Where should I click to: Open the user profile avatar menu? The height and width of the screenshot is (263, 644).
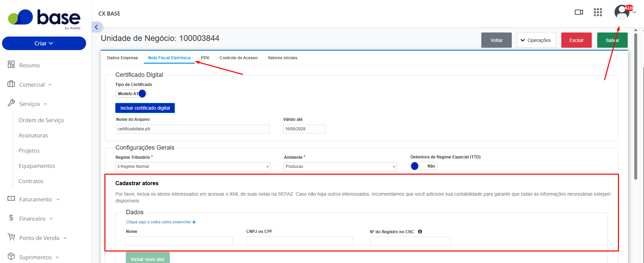tap(622, 12)
